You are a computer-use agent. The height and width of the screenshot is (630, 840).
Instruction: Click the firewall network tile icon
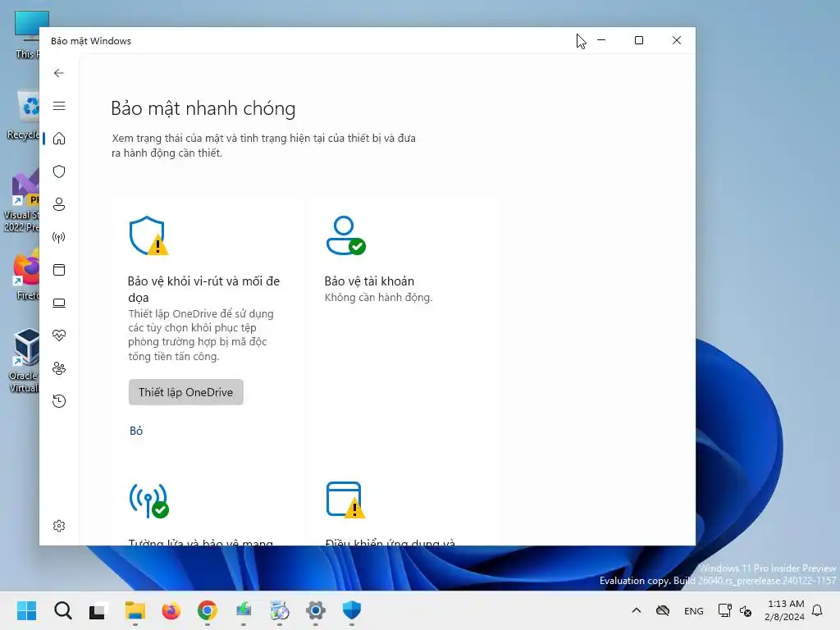tap(149, 500)
